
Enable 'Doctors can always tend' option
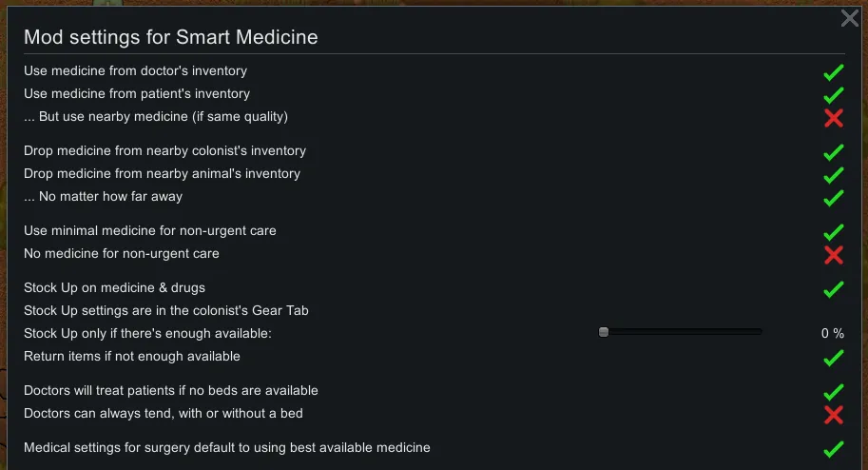click(x=833, y=414)
